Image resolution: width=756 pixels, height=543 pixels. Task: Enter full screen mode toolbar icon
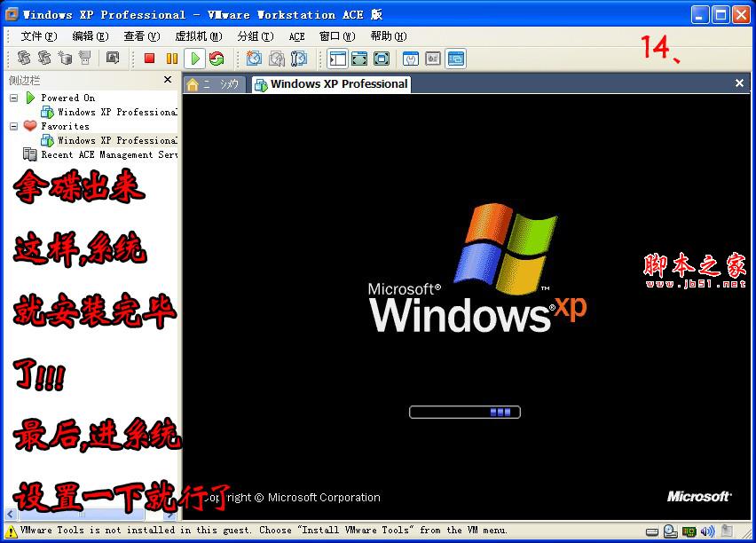[382, 59]
